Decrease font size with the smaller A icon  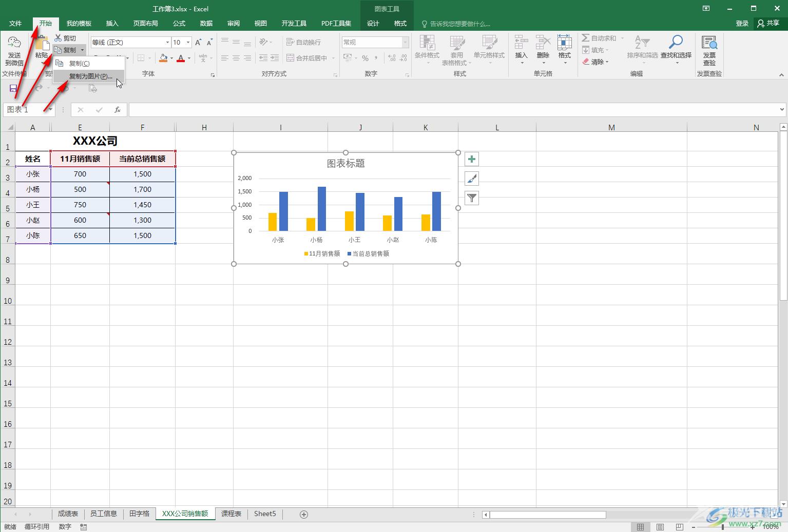click(x=209, y=42)
